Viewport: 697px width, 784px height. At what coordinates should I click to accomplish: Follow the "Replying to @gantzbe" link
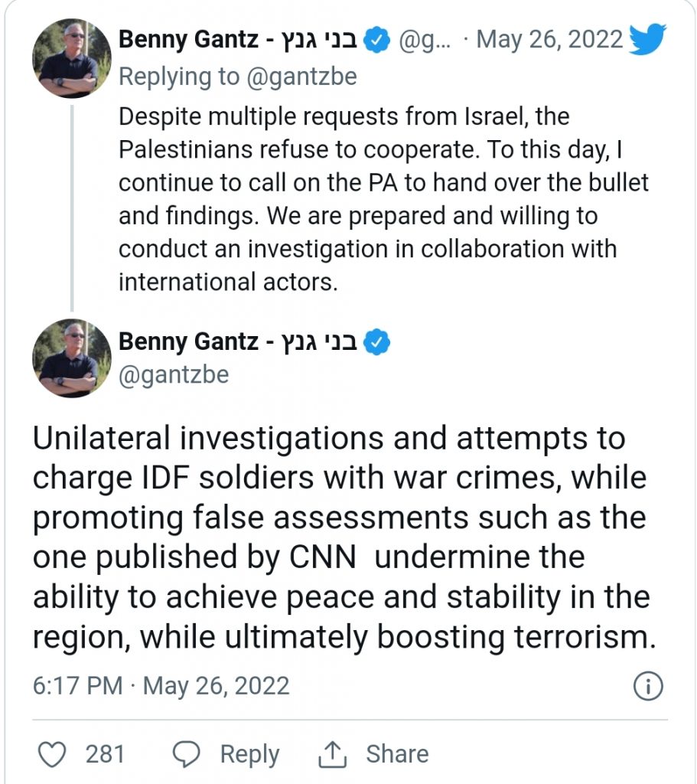click(x=238, y=77)
